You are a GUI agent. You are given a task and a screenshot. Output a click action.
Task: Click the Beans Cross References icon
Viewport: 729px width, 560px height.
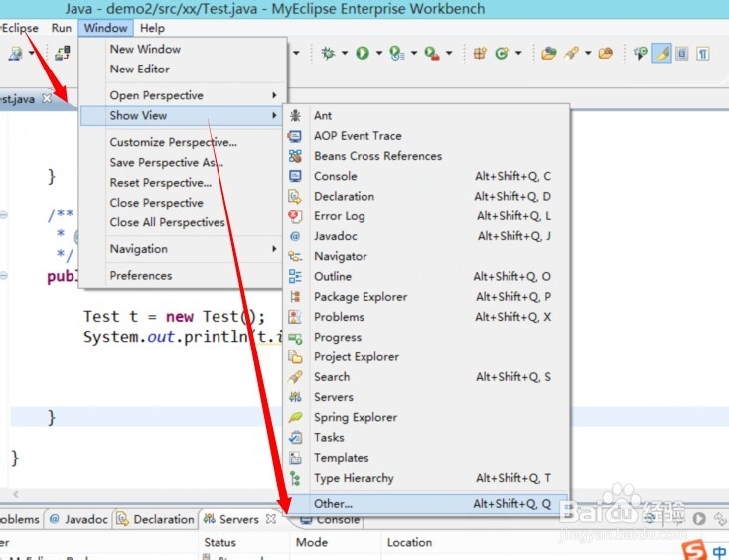tap(295, 156)
